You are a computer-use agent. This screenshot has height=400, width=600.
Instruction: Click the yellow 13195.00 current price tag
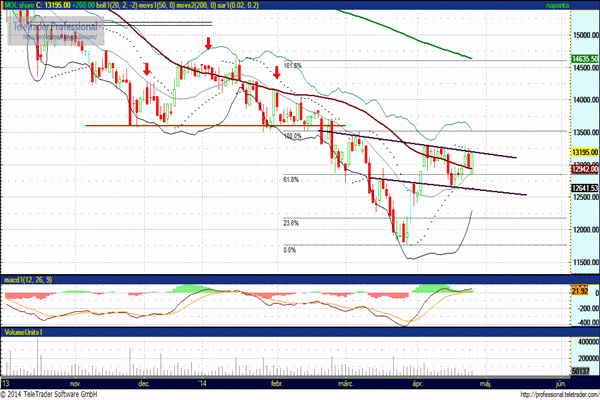tap(584, 152)
